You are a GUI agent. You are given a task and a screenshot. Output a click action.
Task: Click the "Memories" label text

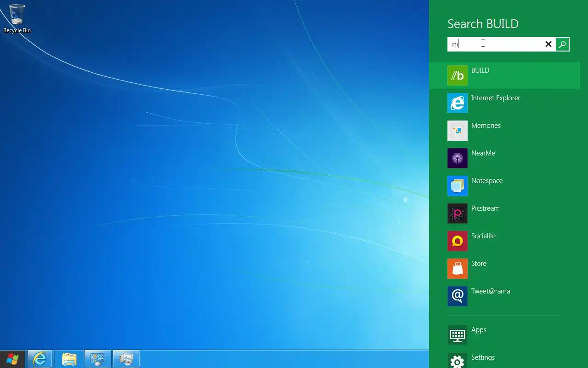[486, 126]
